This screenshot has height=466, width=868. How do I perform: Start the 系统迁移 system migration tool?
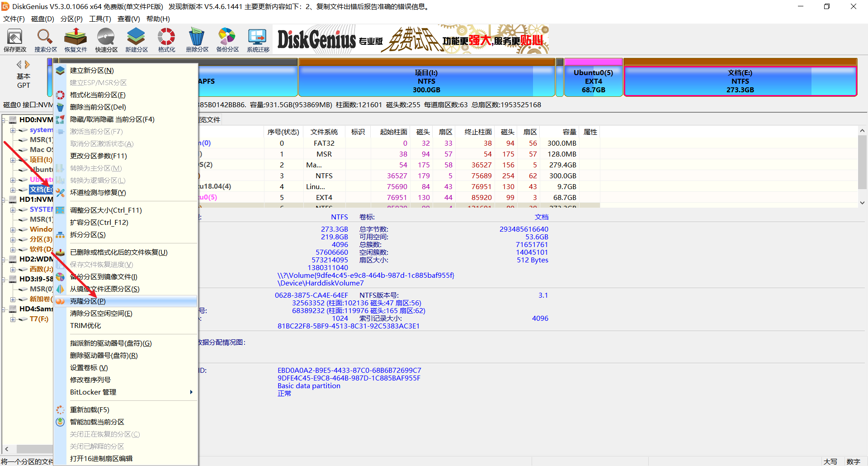[258, 40]
